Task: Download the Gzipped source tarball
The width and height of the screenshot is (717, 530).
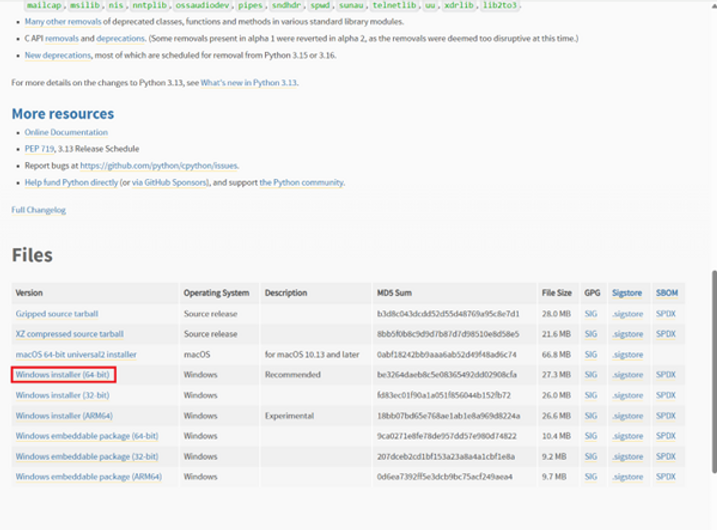Action: coord(57,314)
